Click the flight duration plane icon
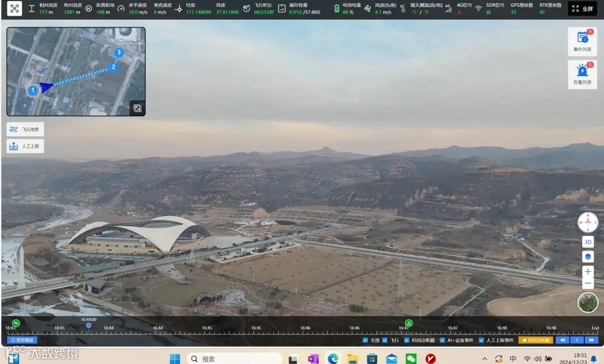This screenshot has width=604, height=364. (x=247, y=8)
